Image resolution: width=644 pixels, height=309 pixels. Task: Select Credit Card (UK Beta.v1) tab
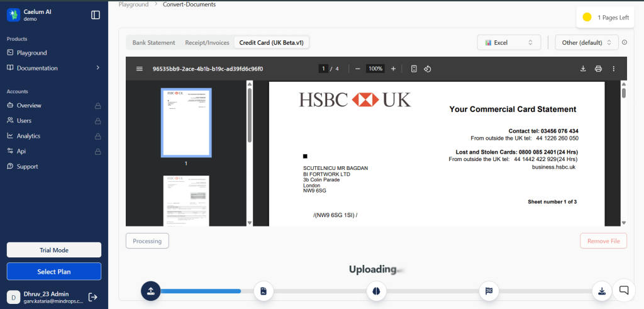point(272,42)
